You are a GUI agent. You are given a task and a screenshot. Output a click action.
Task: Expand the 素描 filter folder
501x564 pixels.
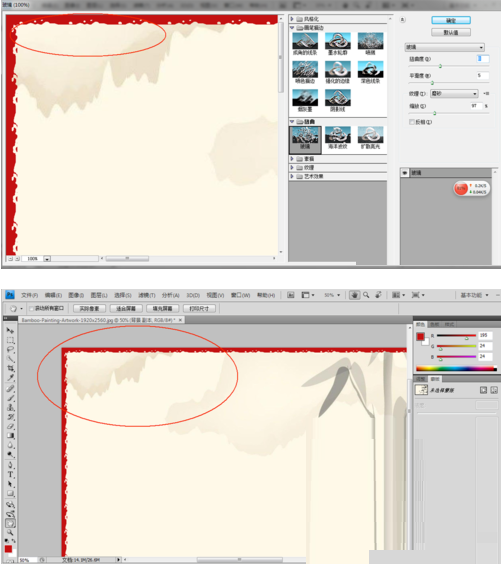(292, 159)
